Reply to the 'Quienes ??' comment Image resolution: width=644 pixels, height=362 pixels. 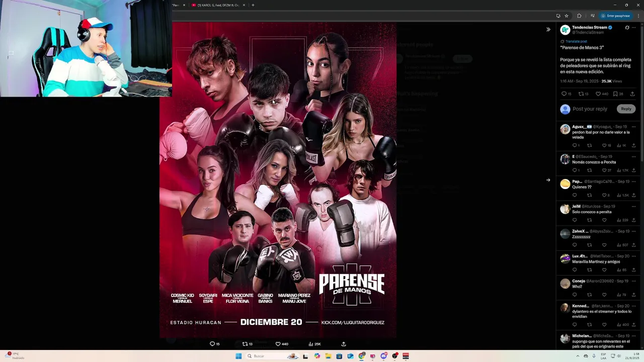click(575, 195)
